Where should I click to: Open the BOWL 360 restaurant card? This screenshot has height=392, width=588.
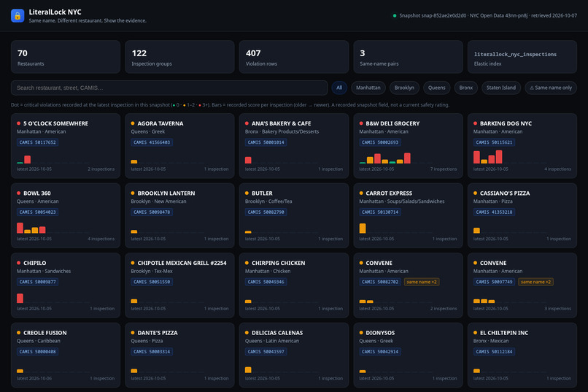(66, 215)
